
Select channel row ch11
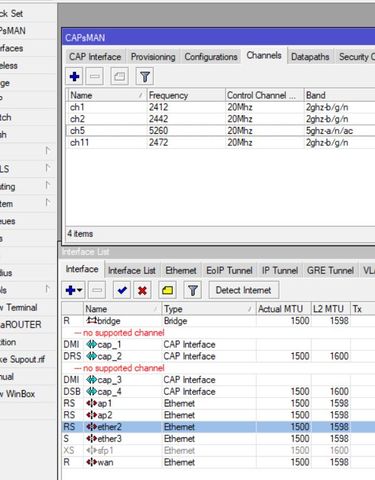tap(220, 143)
